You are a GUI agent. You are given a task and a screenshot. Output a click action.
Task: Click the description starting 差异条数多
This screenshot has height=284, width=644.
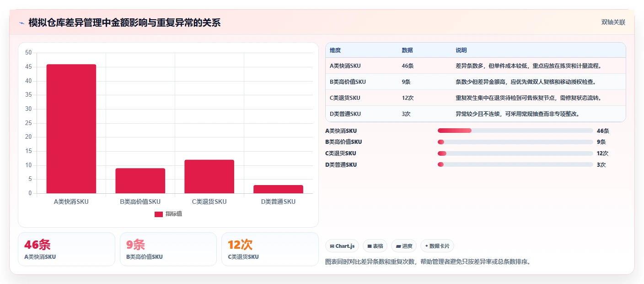pos(528,66)
